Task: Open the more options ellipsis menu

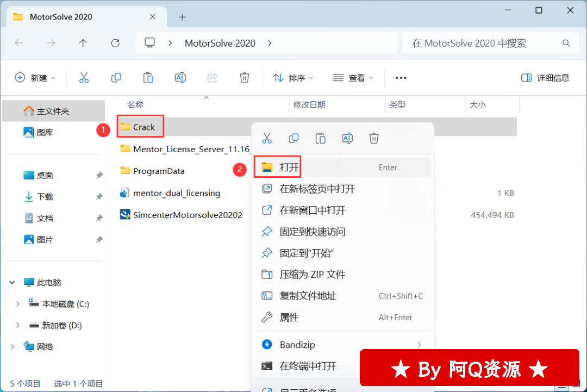Action: click(401, 78)
